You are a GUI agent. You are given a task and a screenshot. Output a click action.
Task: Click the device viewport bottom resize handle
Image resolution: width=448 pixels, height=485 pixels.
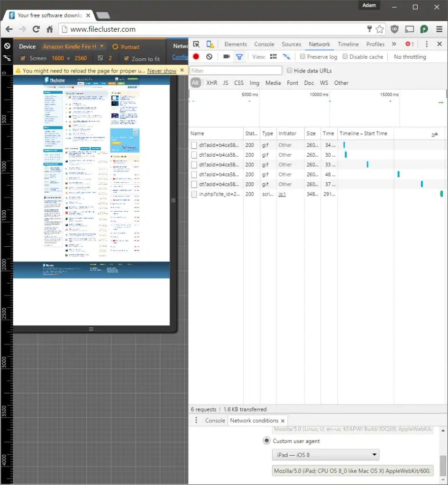tap(91, 329)
